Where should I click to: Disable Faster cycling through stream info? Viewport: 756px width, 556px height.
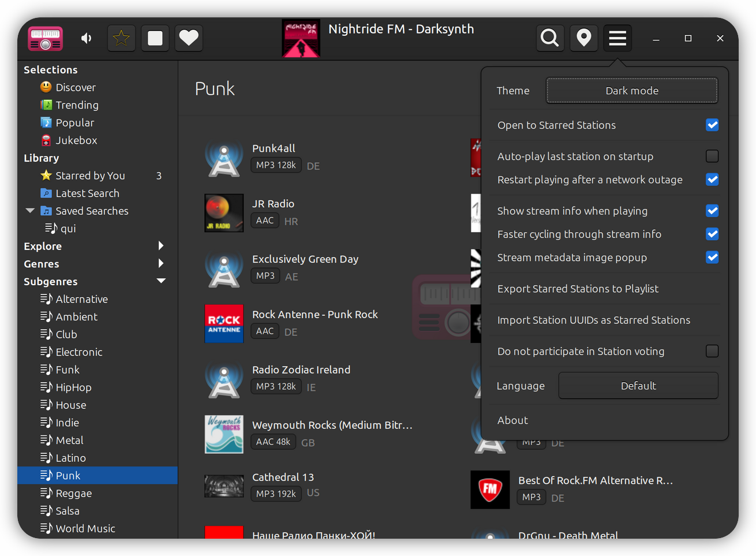pos(712,234)
